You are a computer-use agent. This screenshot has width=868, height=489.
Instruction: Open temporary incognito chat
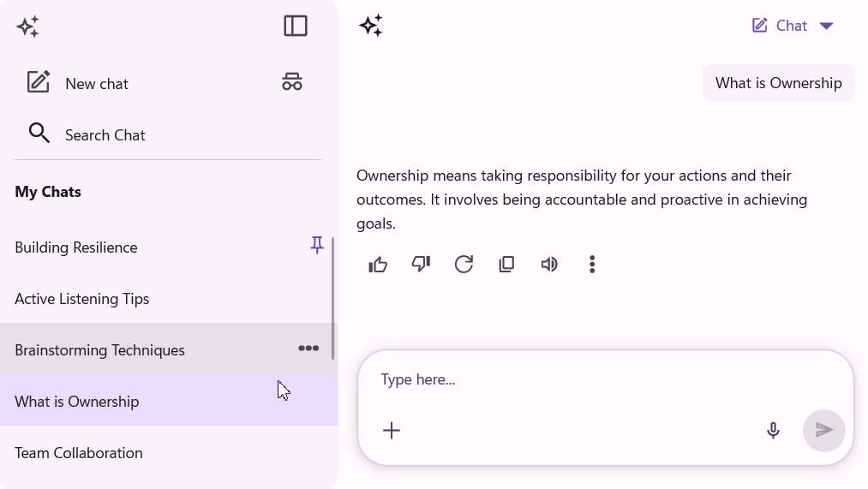point(291,82)
